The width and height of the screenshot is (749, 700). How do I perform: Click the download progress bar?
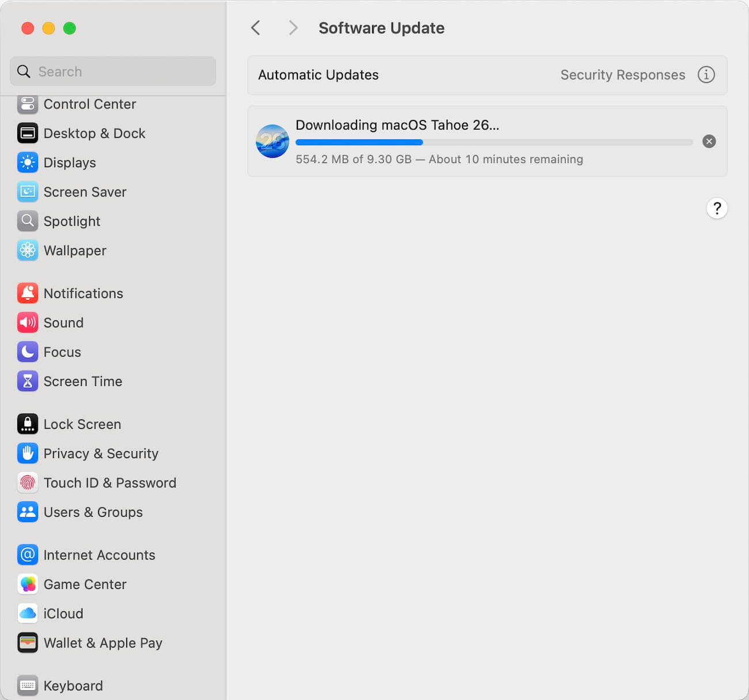point(493,142)
